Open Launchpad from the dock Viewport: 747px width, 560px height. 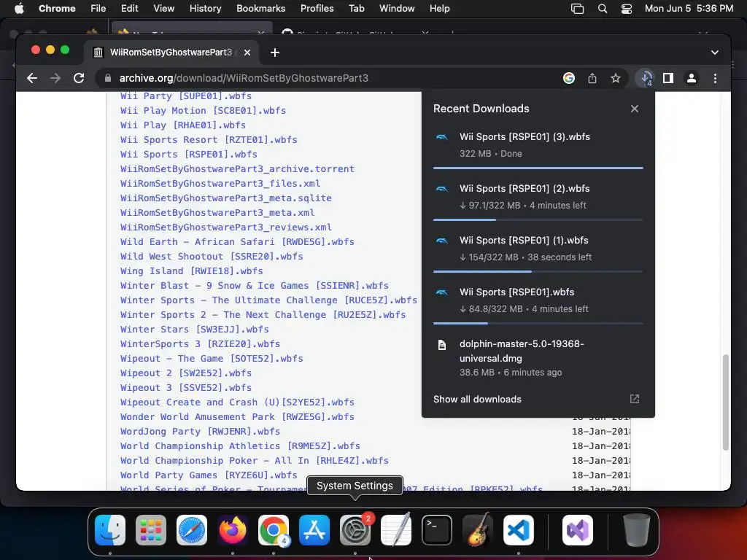(151, 530)
